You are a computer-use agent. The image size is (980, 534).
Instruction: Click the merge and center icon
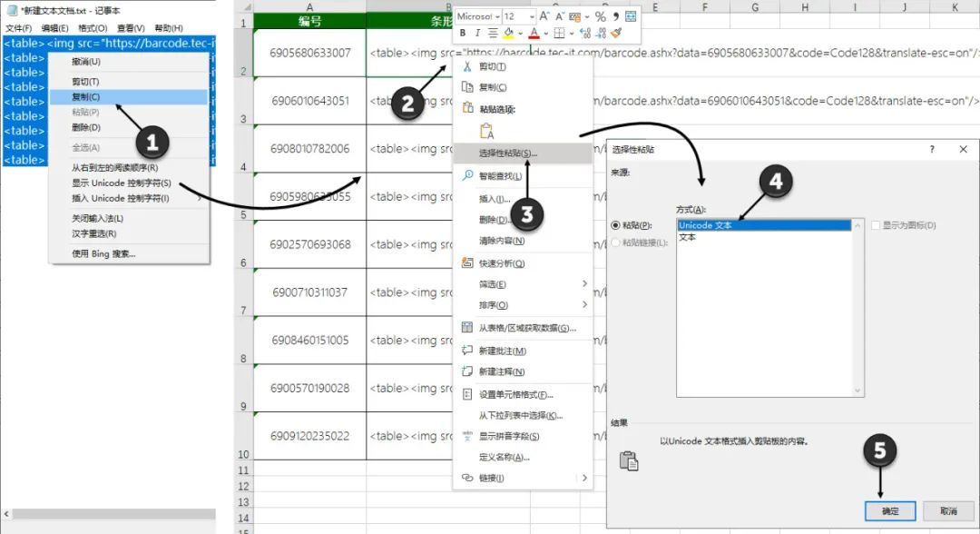click(x=631, y=17)
